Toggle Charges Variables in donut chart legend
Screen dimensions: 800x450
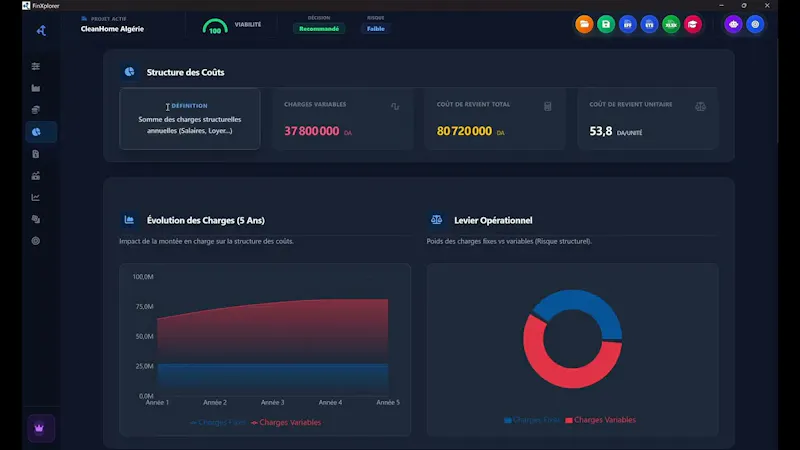tap(601, 420)
